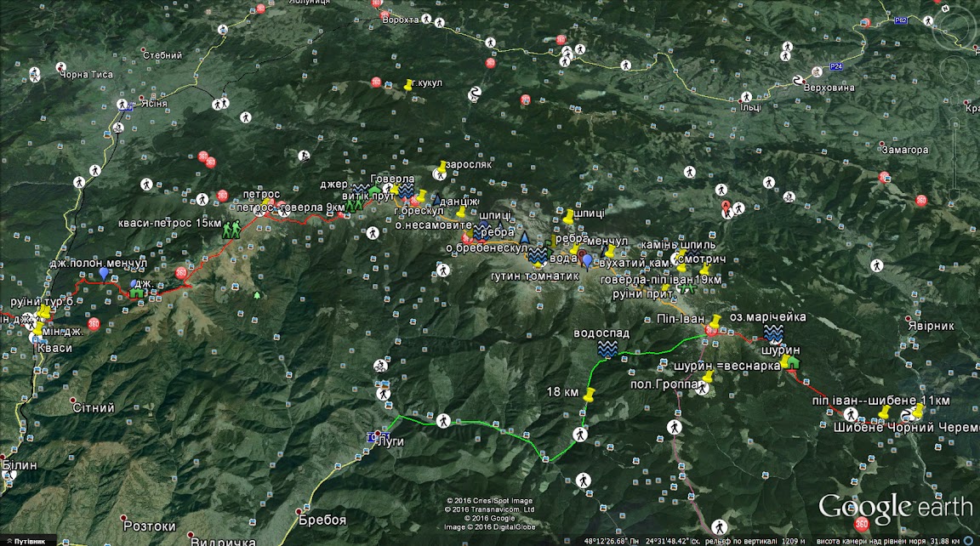Select the гутин томнатик label
Screen dimensions: 980x546
[x=535, y=276]
